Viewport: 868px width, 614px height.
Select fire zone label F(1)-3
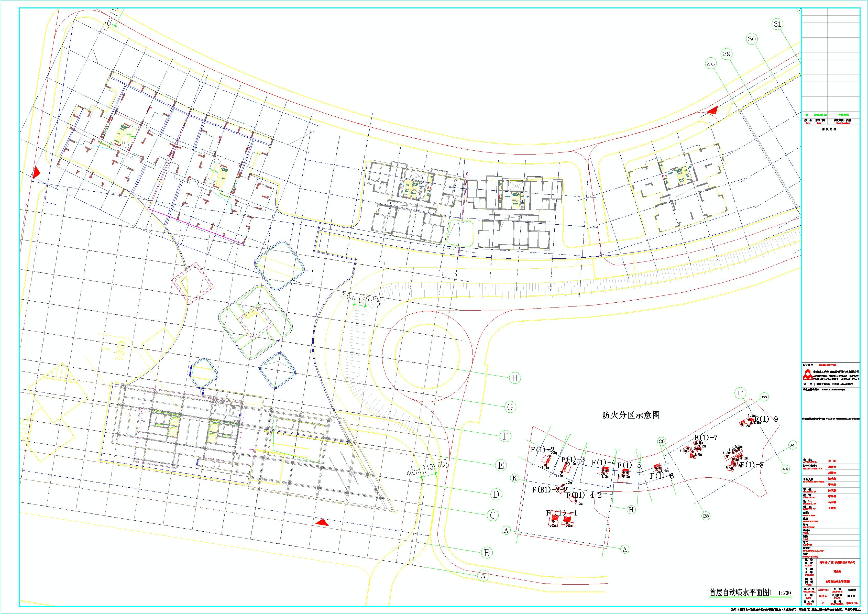tap(573, 459)
